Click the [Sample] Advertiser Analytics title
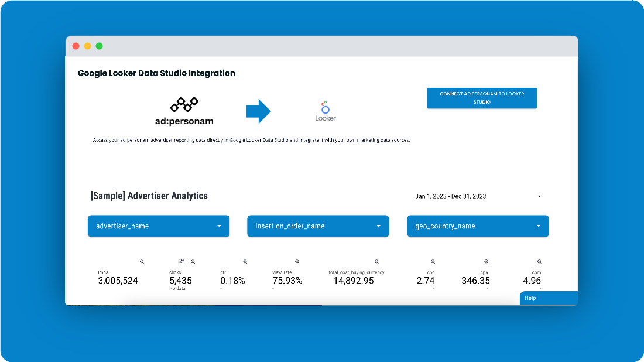The image size is (644, 362). coord(149,196)
